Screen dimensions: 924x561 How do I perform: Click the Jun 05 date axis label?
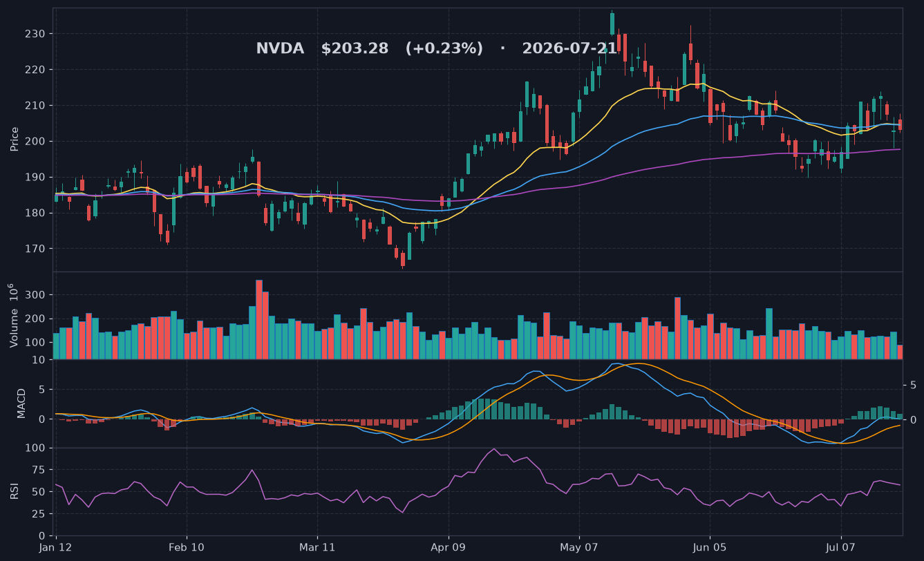click(x=710, y=547)
